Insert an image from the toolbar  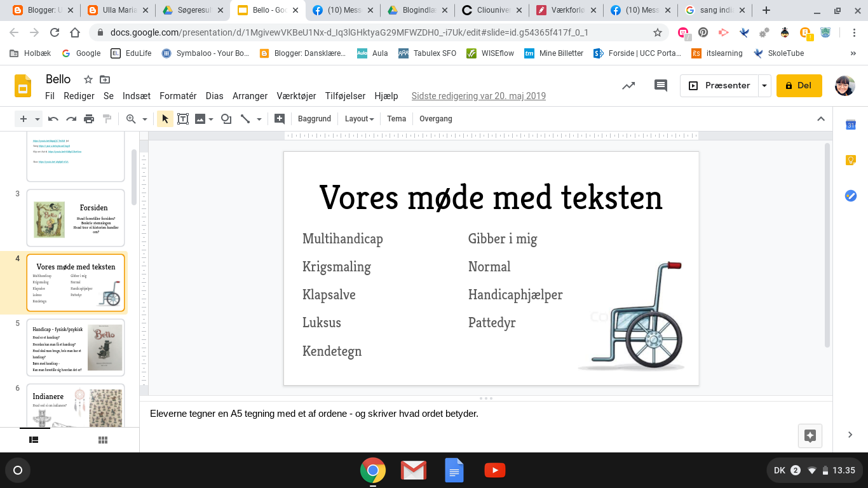click(200, 119)
